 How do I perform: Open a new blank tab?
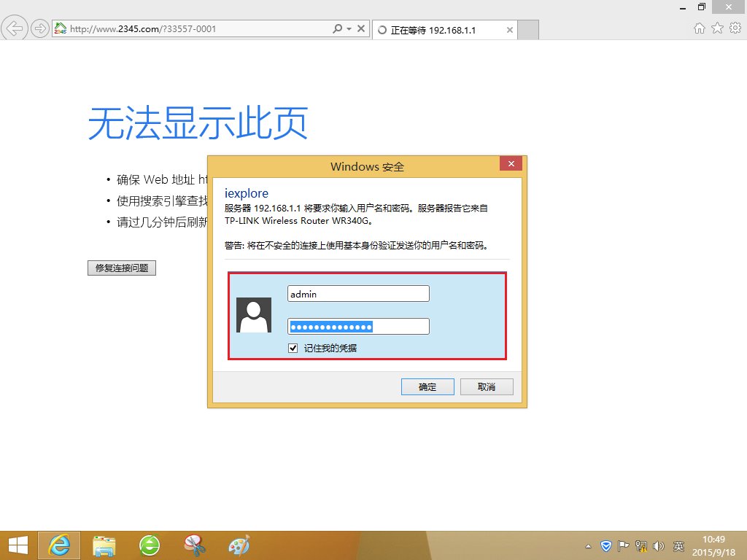pyautogui.click(x=528, y=31)
